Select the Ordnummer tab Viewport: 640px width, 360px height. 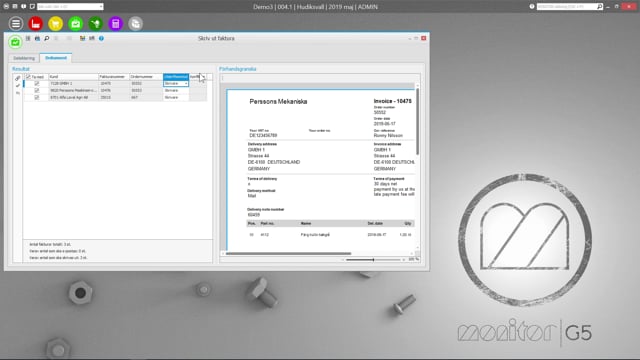(x=56, y=58)
